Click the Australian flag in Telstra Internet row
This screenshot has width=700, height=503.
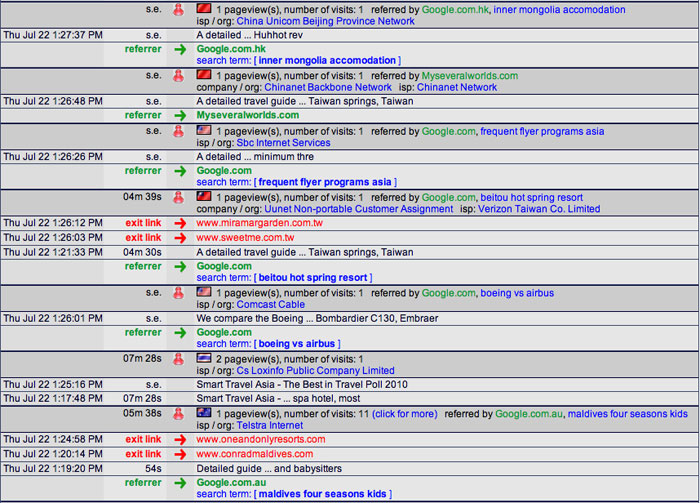coord(204,412)
